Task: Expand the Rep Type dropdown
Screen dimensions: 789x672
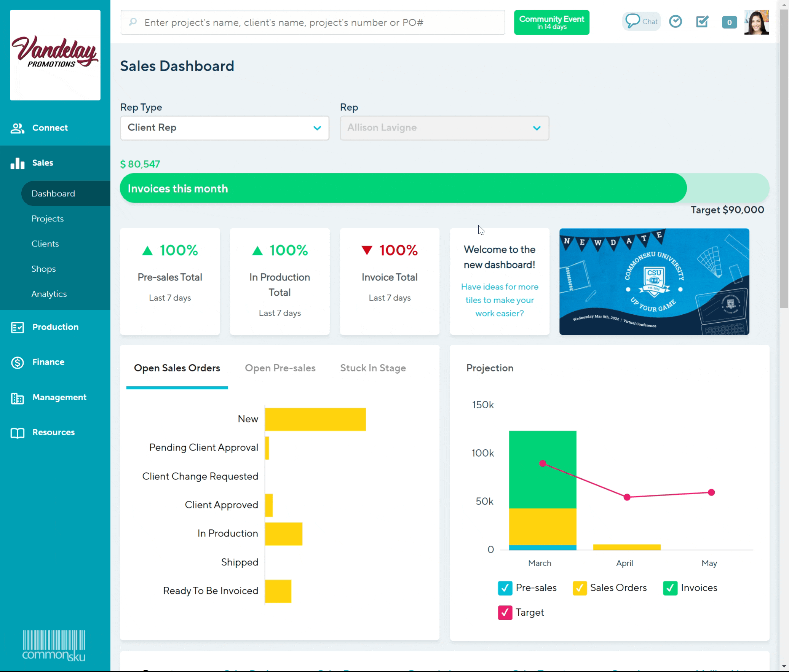Action: coord(225,128)
